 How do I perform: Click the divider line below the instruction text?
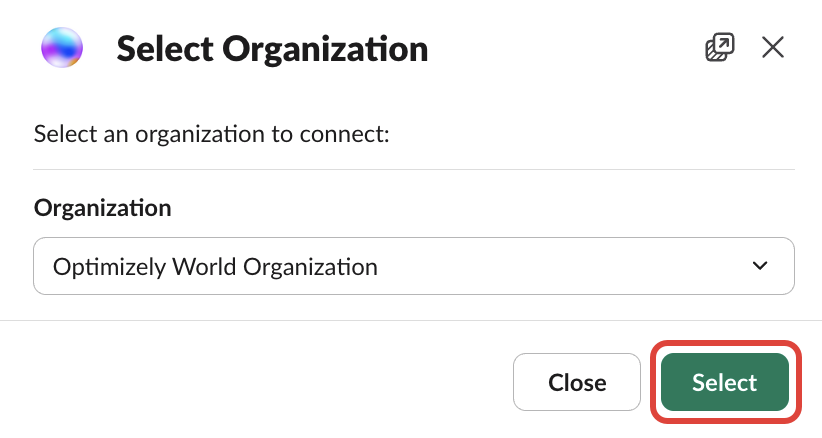point(414,169)
